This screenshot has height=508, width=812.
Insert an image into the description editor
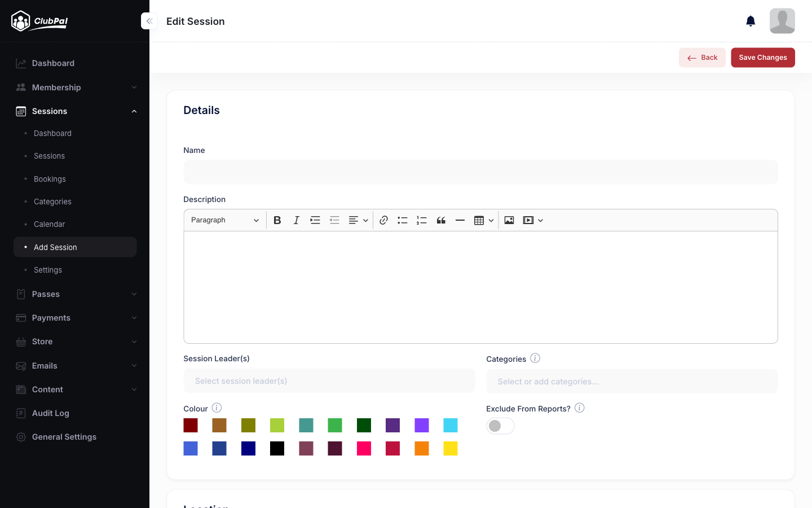click(x=509, y=220)
